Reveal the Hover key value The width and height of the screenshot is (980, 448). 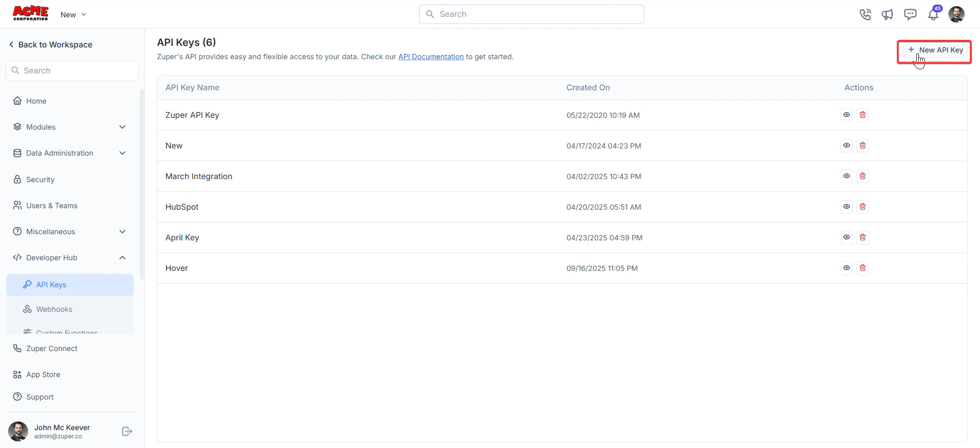pyautogui.click(x=847, y=268)
